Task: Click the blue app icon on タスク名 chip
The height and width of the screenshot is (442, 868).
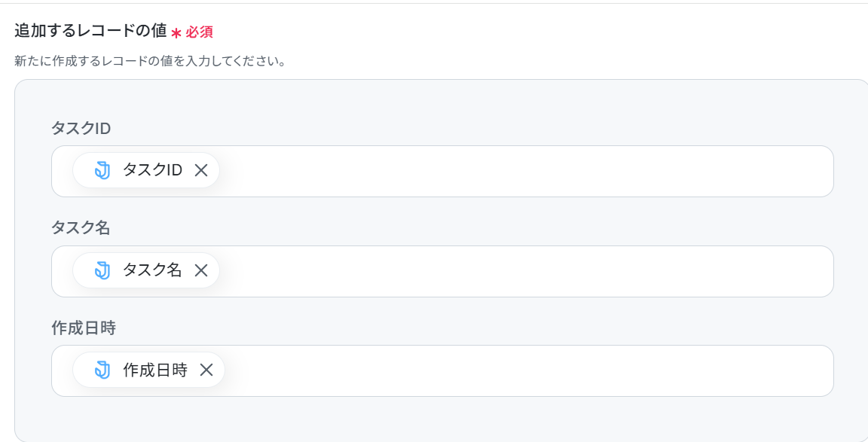Action: (102, 270)
